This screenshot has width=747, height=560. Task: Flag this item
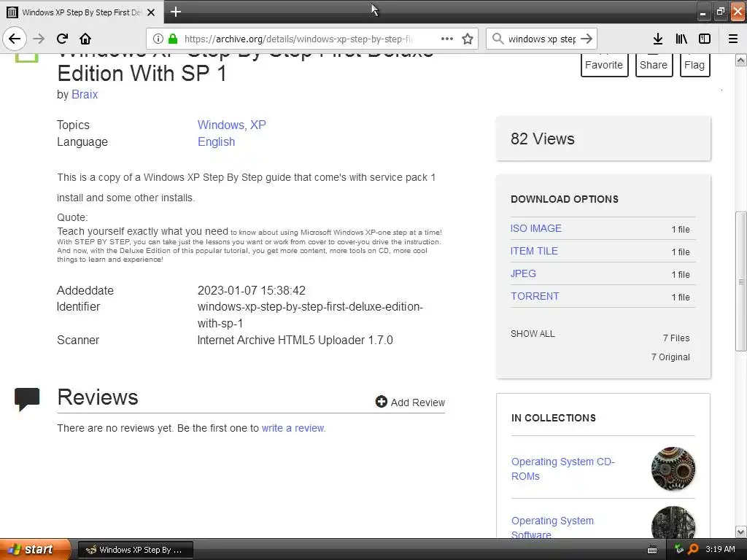click(694, 65)
